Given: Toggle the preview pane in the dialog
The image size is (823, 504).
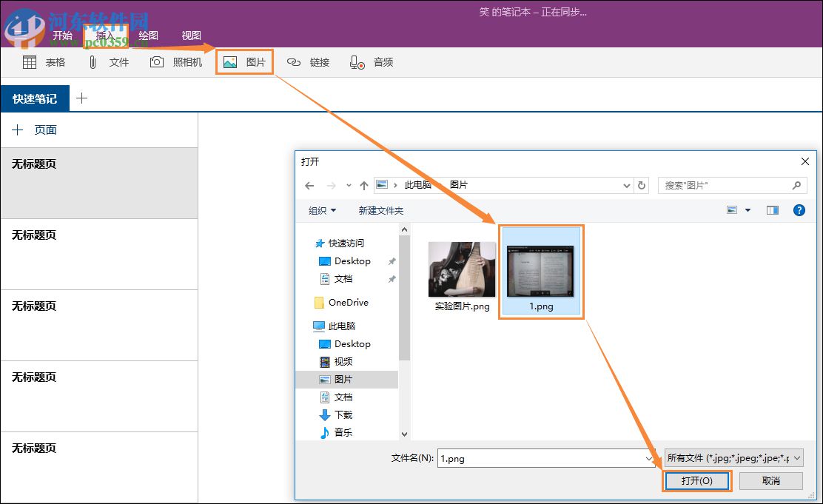Looking at the screenshot, I should click(x=772, y=210).
